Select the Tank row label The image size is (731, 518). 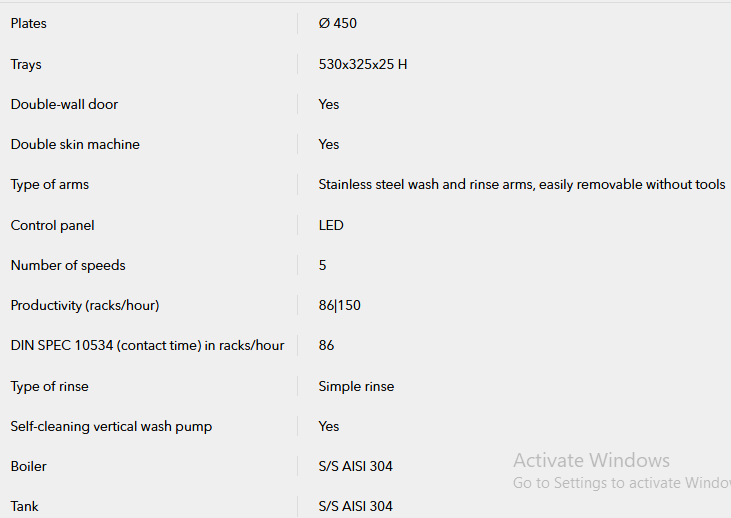24,506
